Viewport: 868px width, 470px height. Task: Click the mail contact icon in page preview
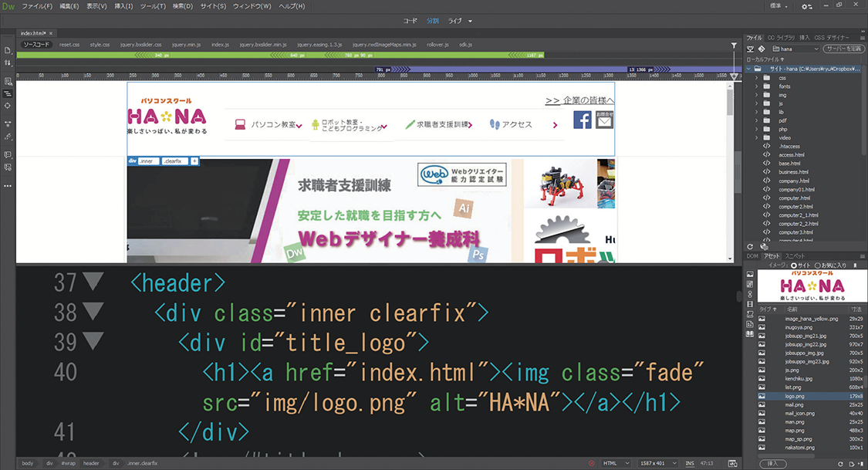[604, 120]
